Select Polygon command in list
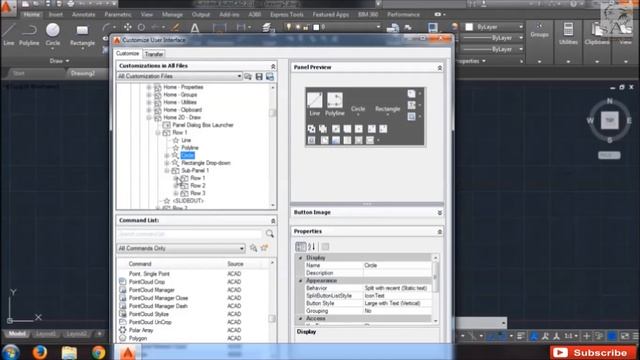The height and width of the screenshot is (360, 640). tap(138, 338)
